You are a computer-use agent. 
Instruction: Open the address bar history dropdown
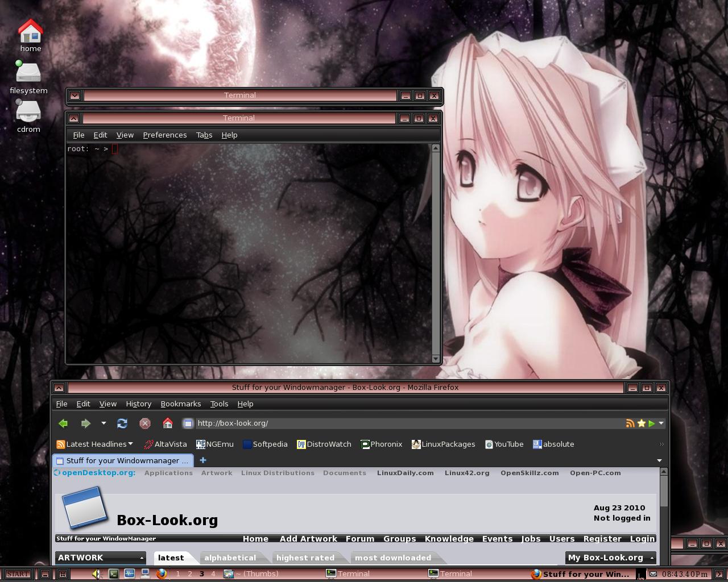pos(661,423)
